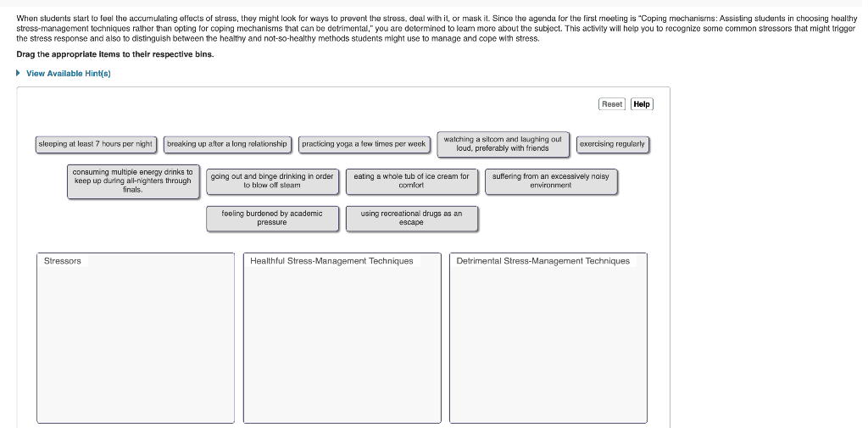868x428 pixels.
Task: Click the Detrimental Stress-Management Techniques bin
Action: (x=548, y=338)
